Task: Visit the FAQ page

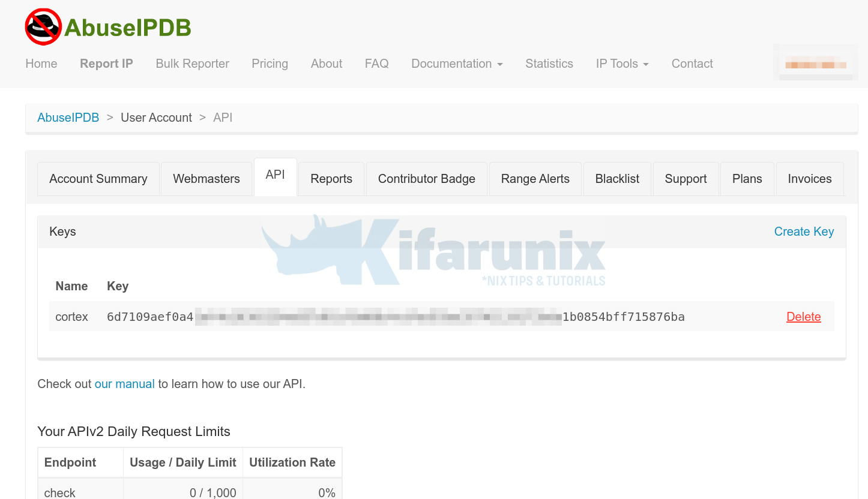Action: [x=377, y=64]
